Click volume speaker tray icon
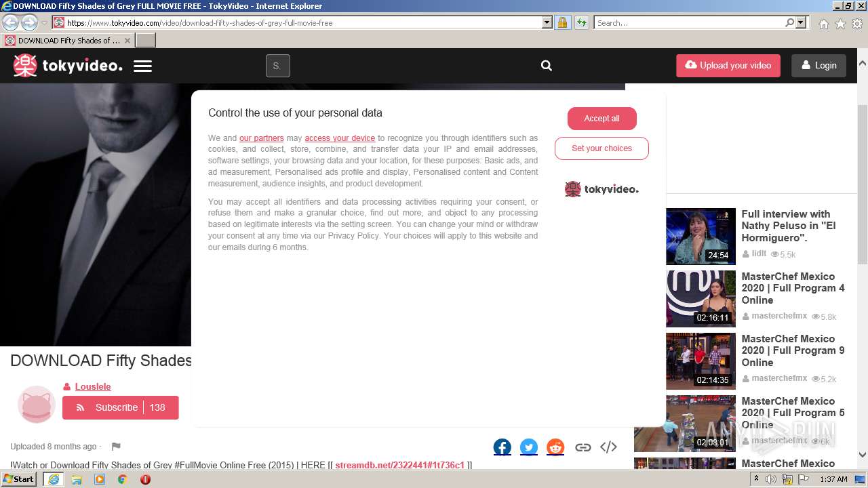Image resolution: width=868 pixels, height=488 pixels. (x=771, y=479)
